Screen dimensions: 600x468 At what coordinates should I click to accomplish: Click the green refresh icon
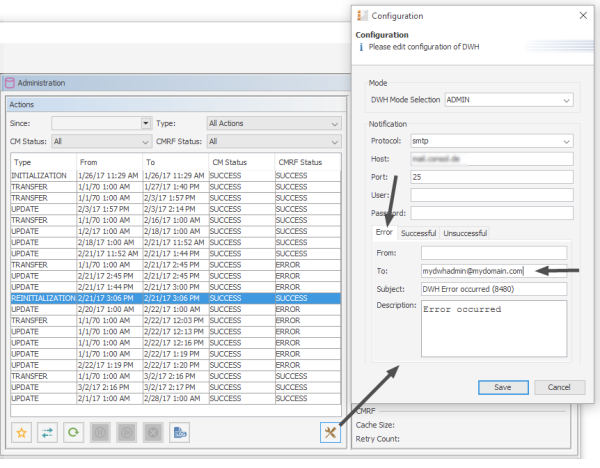tap(73, 432)
